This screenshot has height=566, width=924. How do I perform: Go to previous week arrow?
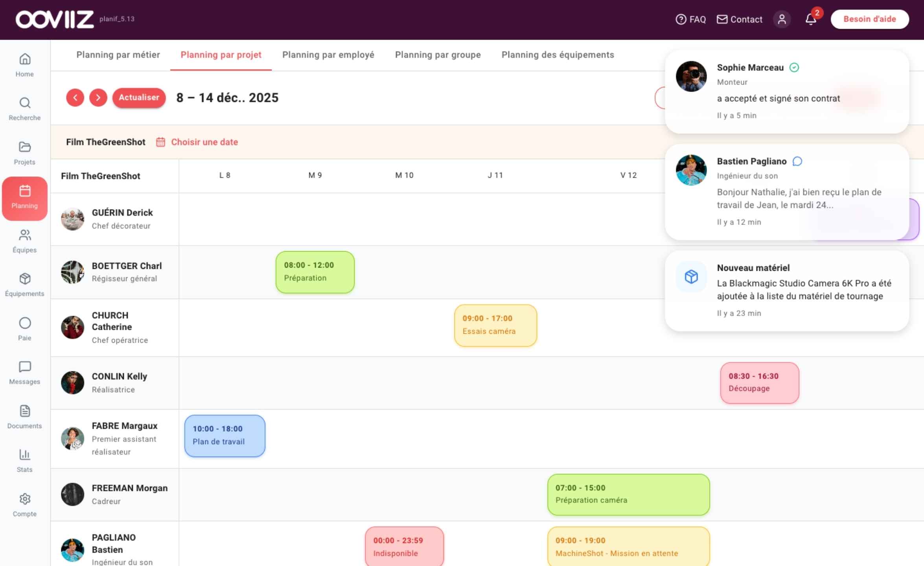coord(75,97)
